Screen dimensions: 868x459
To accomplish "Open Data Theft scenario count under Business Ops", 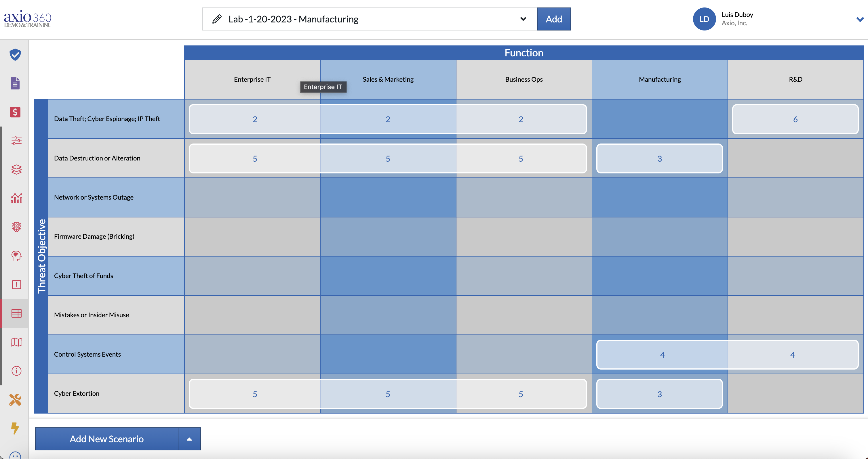I will click(x=521, y=119).
